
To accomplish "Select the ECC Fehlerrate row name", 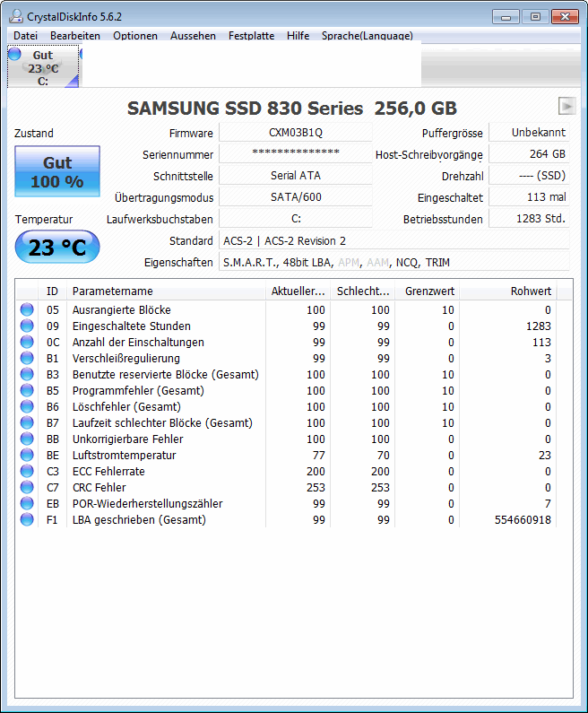I will 108,471.
